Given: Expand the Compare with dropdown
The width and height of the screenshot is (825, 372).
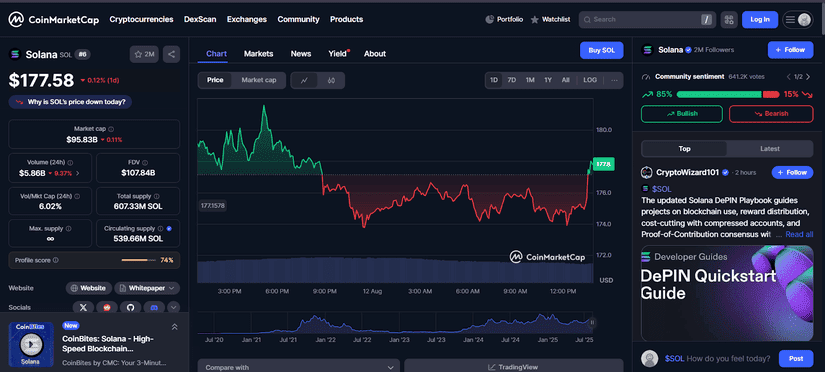Looking at the screenshot, I should pyautogui.click(x=299, y=367).
